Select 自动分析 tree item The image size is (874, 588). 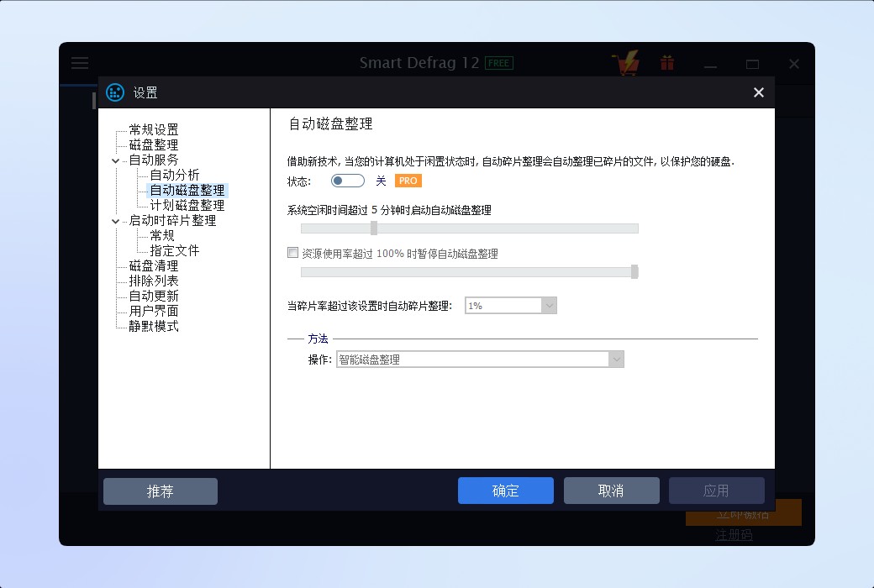pyautogui.click(x=175, y=175)
